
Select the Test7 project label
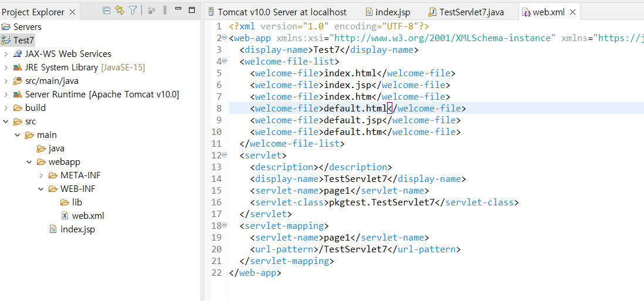coord(24,40)
